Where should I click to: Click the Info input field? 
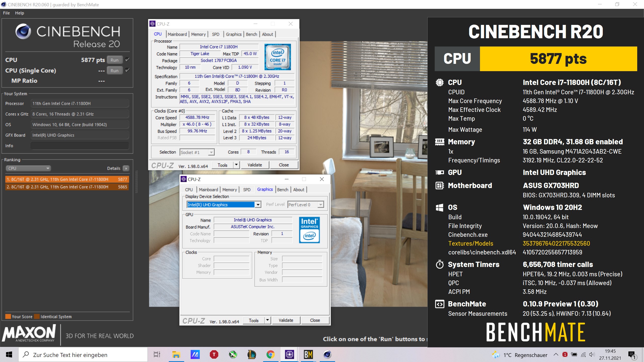coord(80,146)
